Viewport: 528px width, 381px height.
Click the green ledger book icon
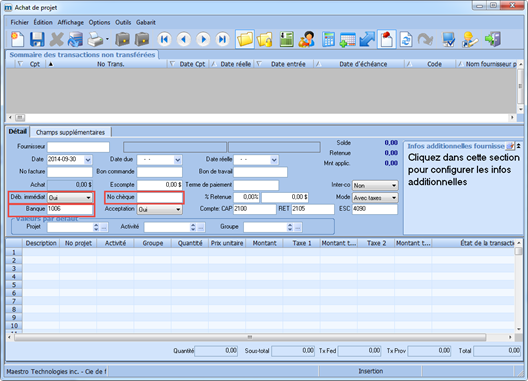287,39
